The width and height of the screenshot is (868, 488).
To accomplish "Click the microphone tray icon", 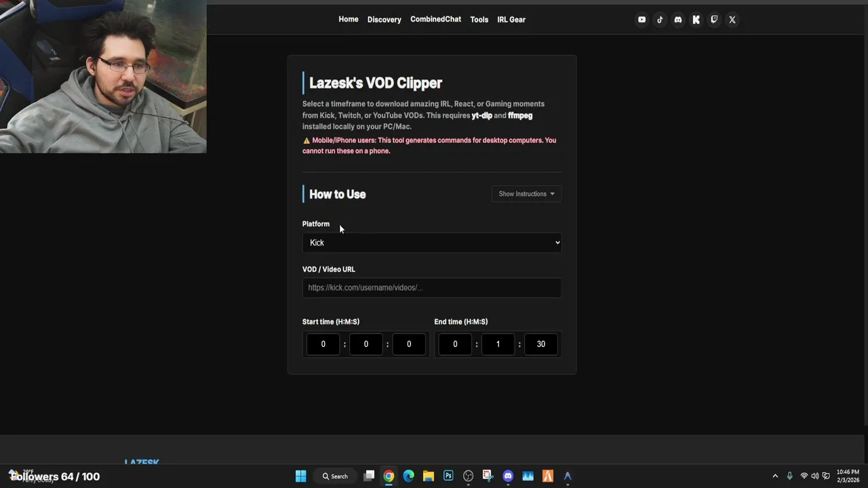I will point(789,476).
